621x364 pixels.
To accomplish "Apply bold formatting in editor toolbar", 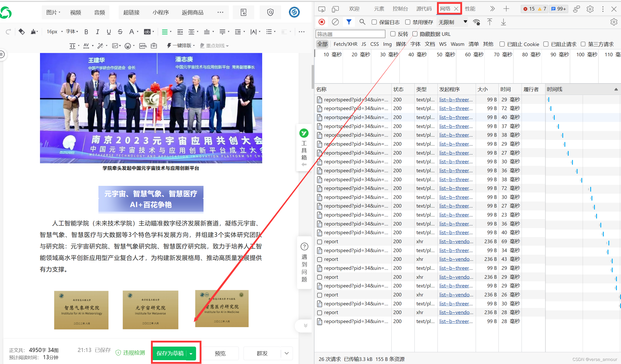I will click(x=86, y=32).
